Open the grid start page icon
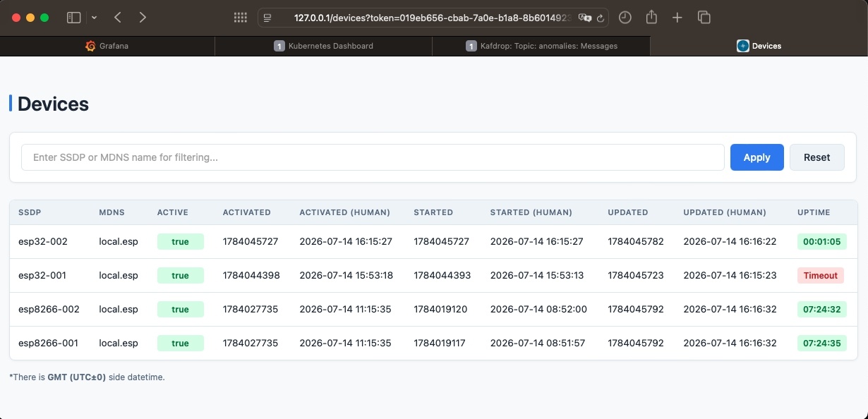Viewport: 868px width, 419px height. tap(240, 18)
